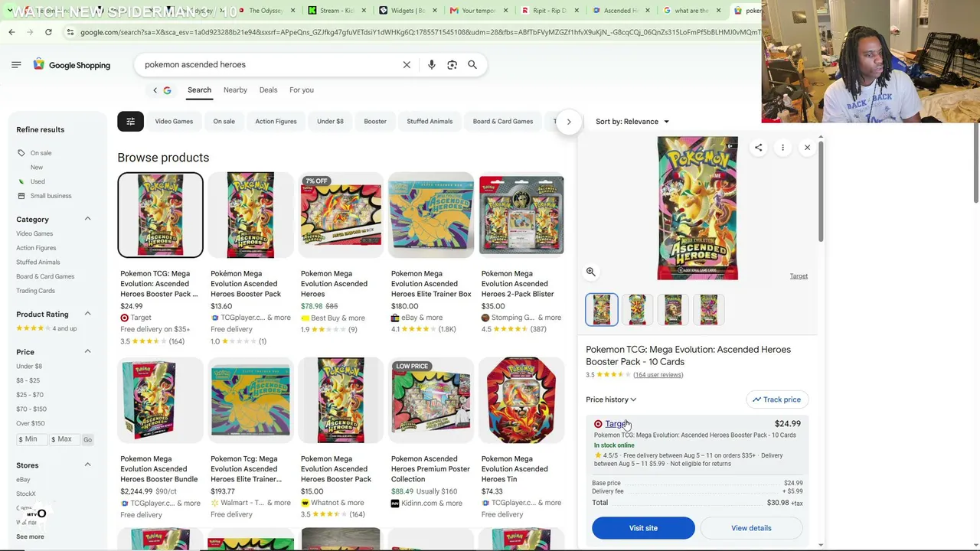Apply the Booster filter chip

point(375,122)
